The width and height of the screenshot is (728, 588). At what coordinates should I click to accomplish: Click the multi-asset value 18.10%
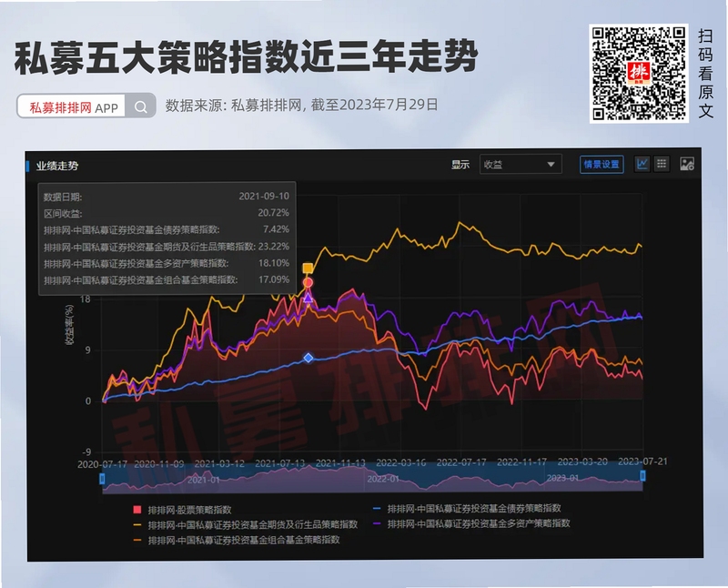274,263
